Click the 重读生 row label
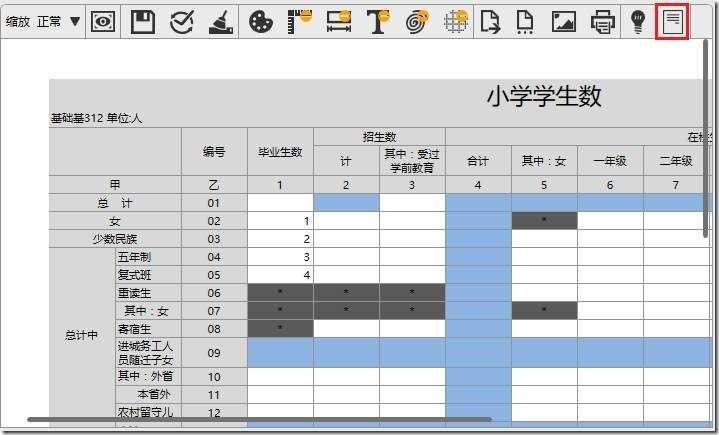The width and height of the screenshot is (719, 435). click(x=148, y=293)
